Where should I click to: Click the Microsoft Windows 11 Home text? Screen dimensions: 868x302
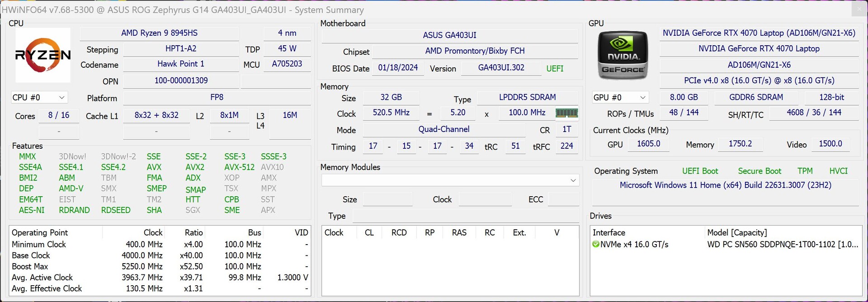click(x=725, y=185)
